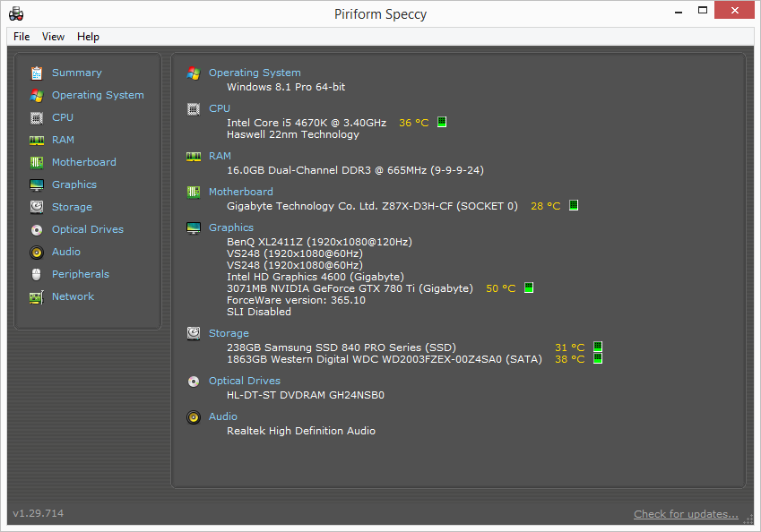
Task: Click the Speccy application icon in title bar
Action: click(x=16, y=13)
